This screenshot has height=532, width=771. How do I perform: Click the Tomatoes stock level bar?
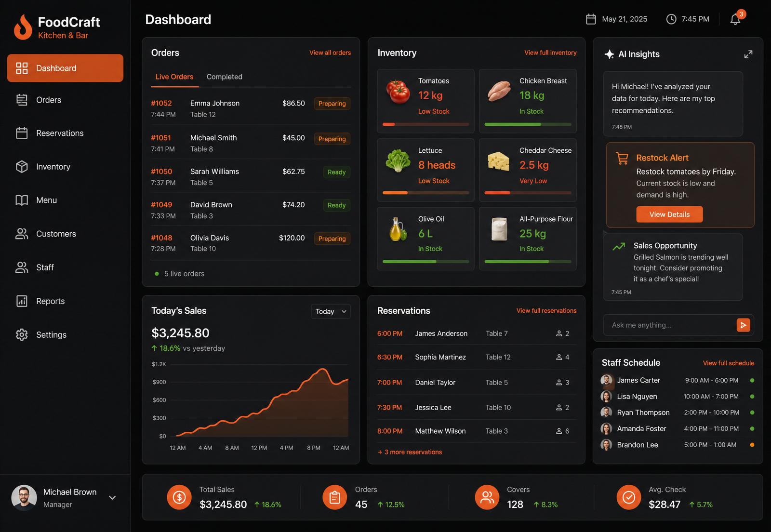tap(425, 124)
